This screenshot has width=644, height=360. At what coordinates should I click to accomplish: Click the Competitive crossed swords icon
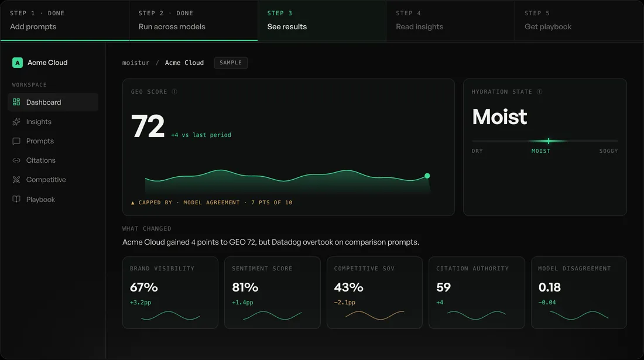(16, 179)
